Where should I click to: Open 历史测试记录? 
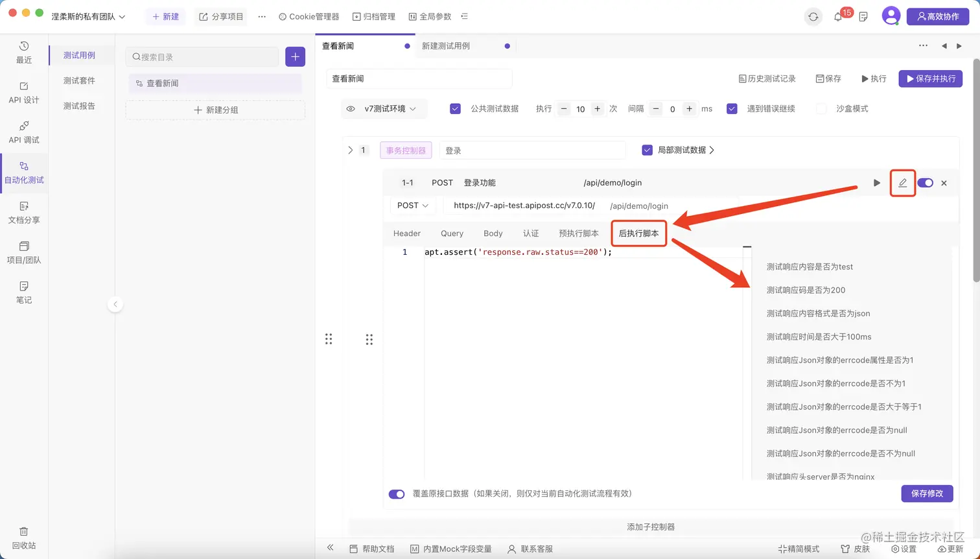767,78
